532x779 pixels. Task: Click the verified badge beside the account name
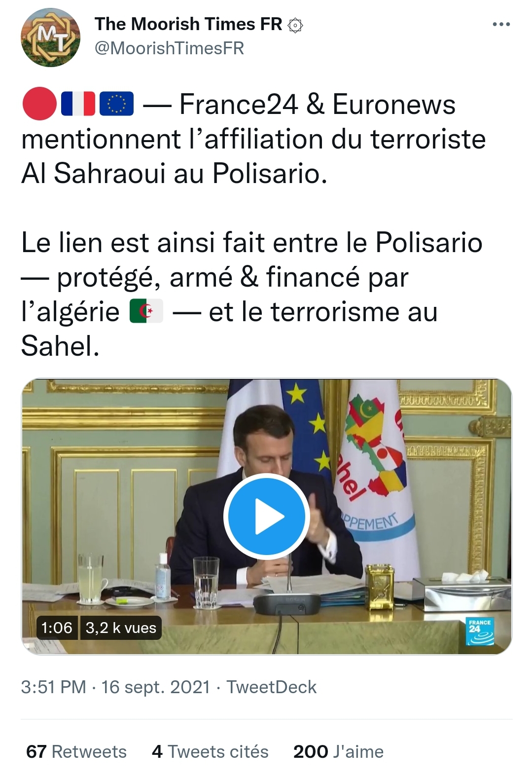[295, 25]
